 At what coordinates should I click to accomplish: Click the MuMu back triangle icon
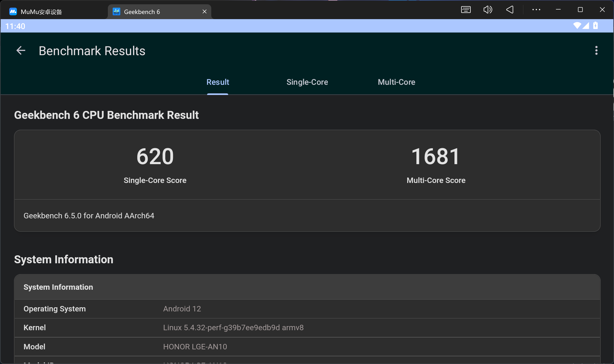(510, 10)
